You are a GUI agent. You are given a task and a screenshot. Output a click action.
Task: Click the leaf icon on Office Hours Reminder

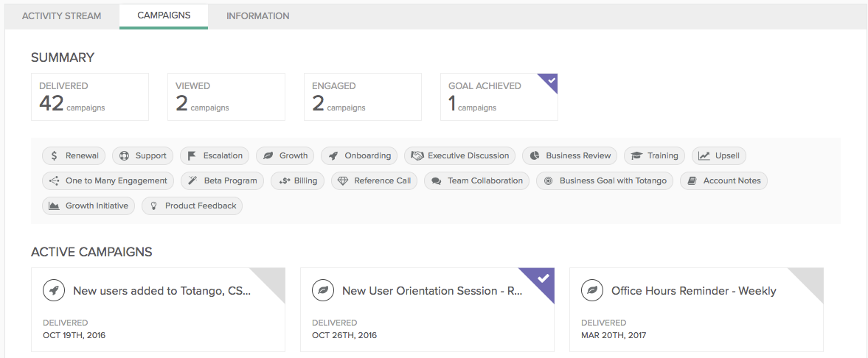pyautogui.click(x=592, y=290)
